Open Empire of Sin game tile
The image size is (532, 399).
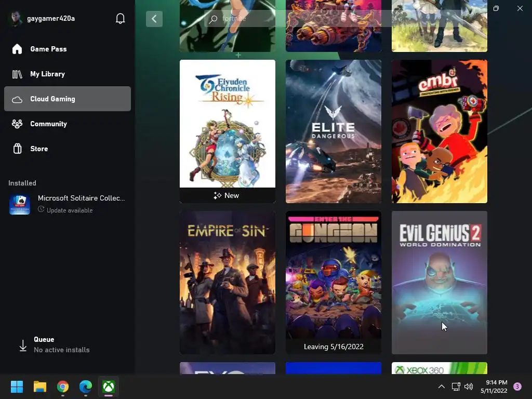pyautogui.click(x=228, y=283)
